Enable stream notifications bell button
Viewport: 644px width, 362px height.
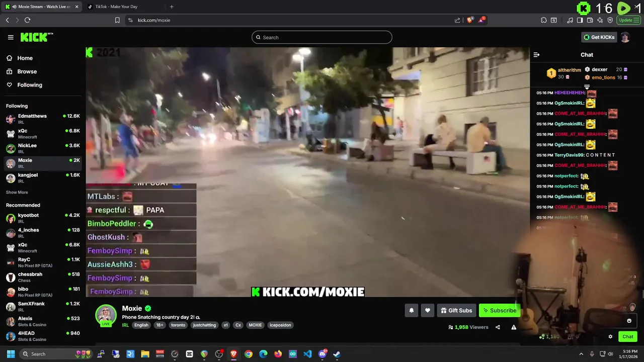point(411,311)
